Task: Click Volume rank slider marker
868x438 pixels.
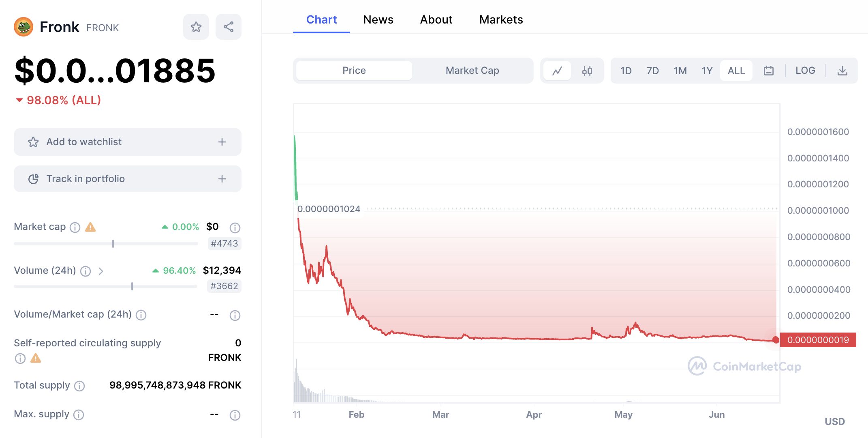Action: 132,286
